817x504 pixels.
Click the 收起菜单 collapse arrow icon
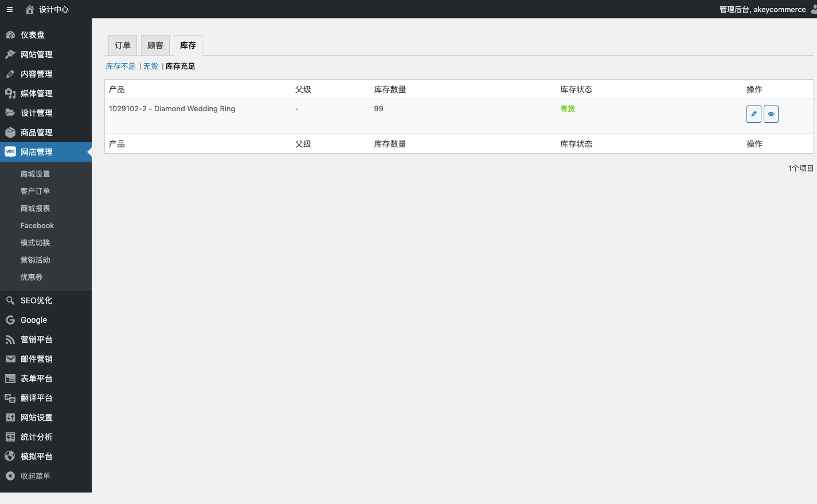coord(10,476)
